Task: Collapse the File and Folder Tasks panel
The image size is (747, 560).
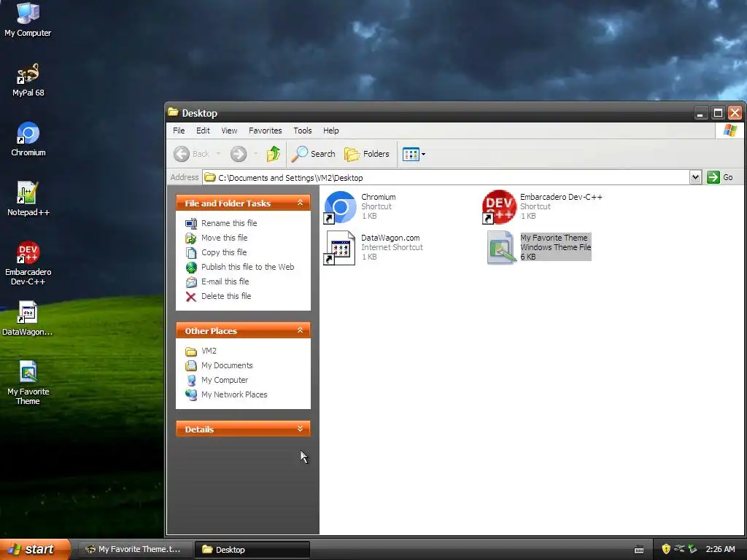Action: pos(300,203)
